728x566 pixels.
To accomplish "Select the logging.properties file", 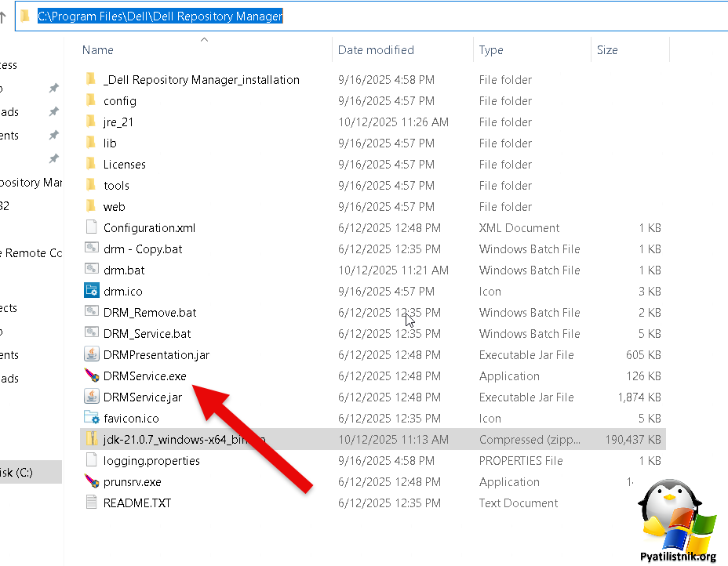I will pyautogui.click(x=151, y=461).
